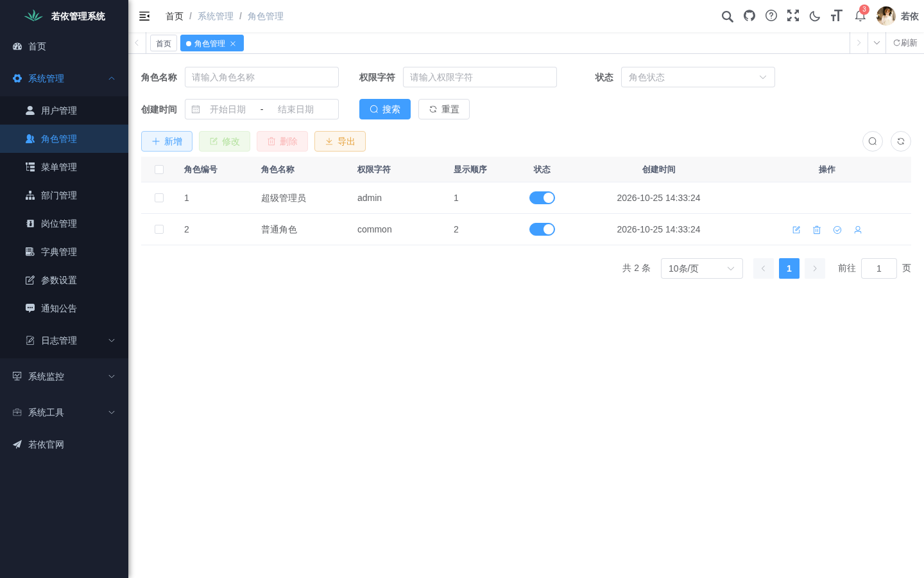Focus the 角色名称 input field
This screenshot has height=578, width=924.
(262, 77)
